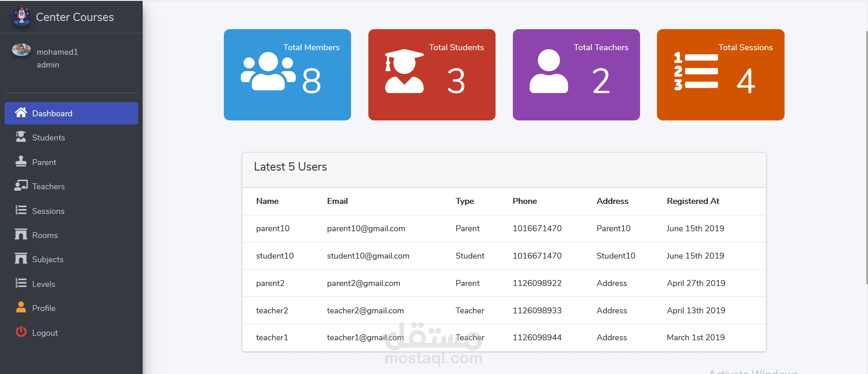Navigate to Sessions in the sidebar
868x374 pixels.
tap(71, 211)
